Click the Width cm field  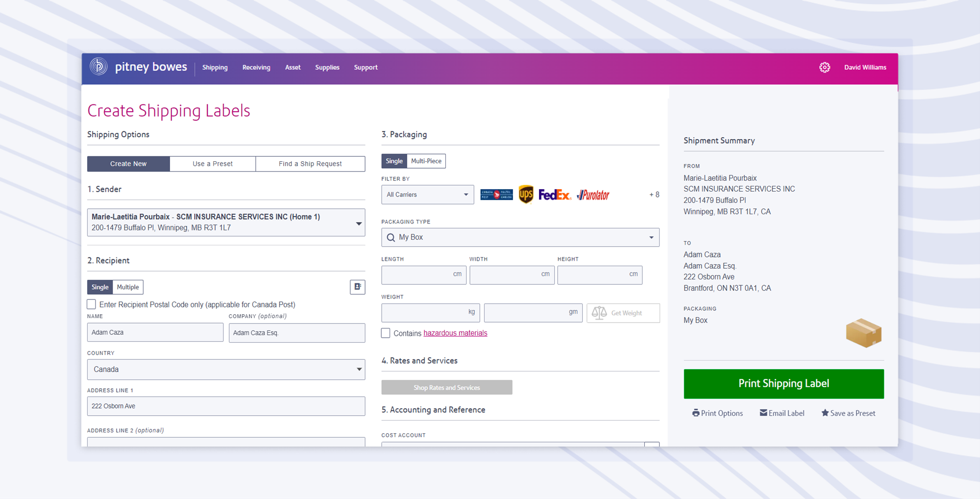(x=512, y=275)
